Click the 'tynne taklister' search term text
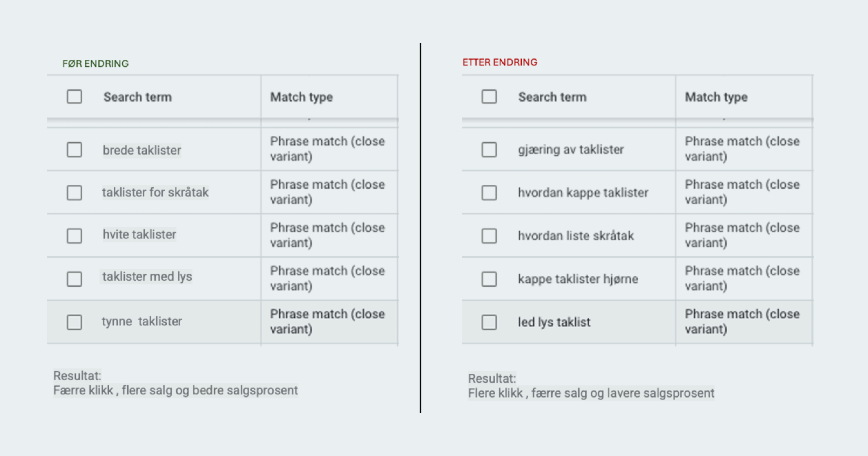868x456 pixels. 142,322
